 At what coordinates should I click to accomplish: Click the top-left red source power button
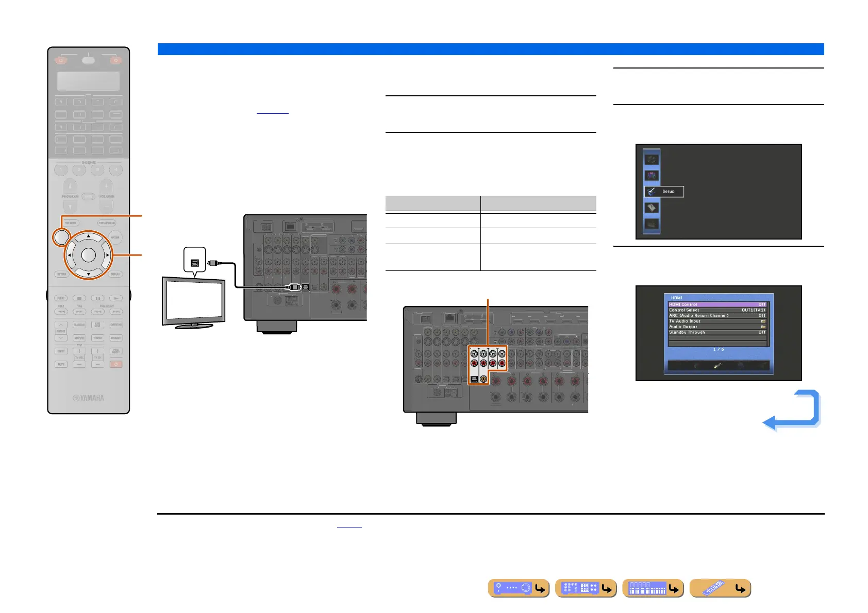[x=61, y=60]
